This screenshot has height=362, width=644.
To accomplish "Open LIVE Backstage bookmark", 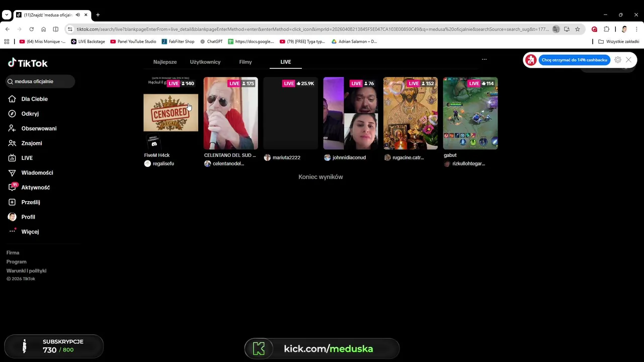I will coord(88,42).
